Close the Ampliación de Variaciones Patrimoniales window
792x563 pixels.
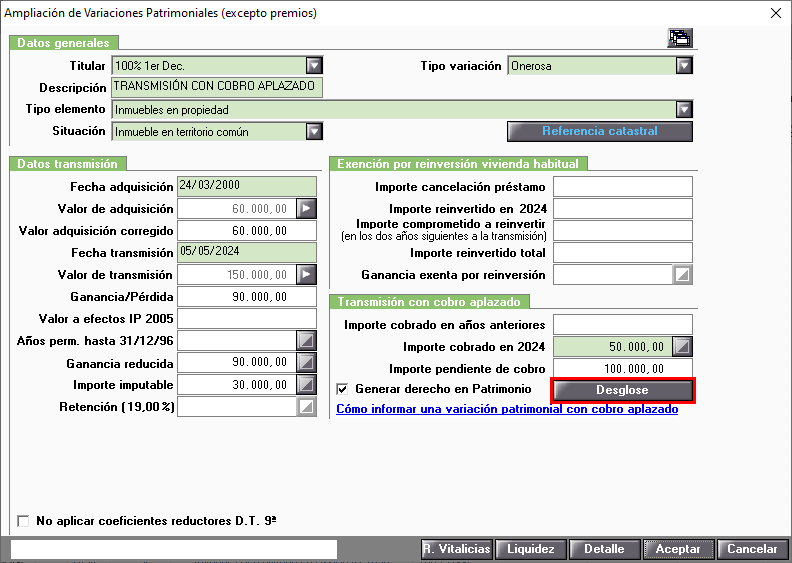[x=776, y=13]
